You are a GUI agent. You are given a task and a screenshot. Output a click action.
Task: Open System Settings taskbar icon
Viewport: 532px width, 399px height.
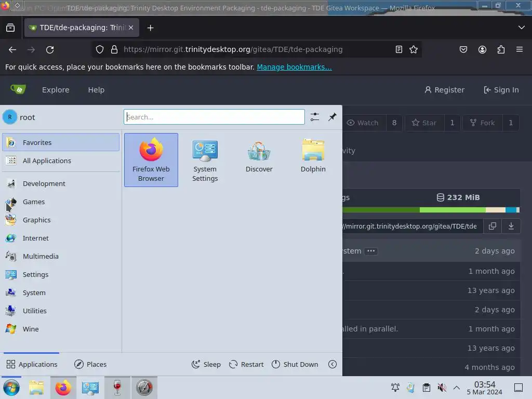tap(90, 388)
